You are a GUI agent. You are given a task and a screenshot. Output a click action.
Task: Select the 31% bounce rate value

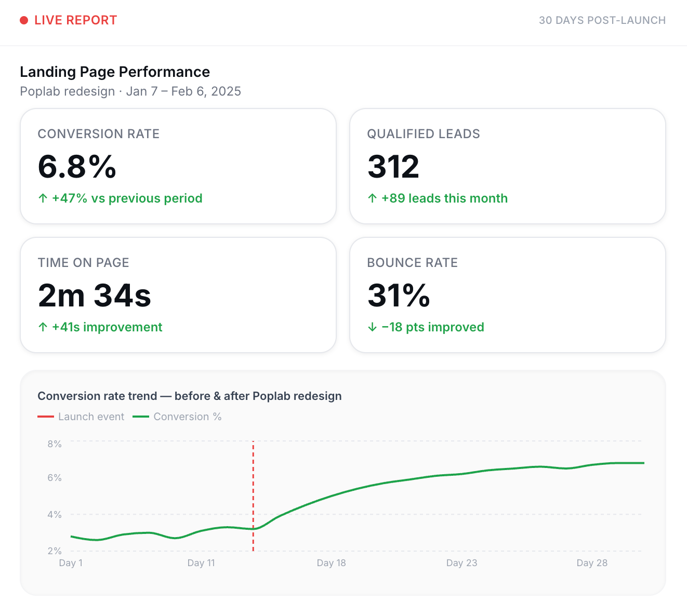point(399,296)
